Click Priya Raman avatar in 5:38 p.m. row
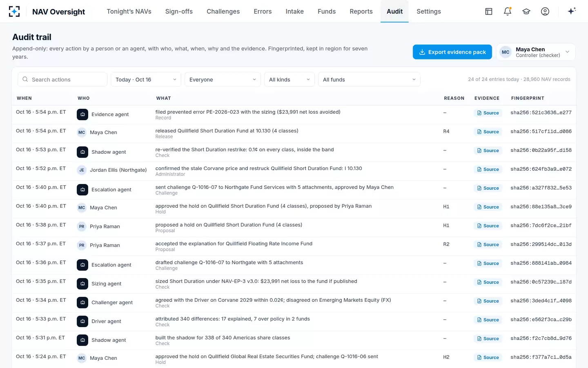 [x=82, y=227]
